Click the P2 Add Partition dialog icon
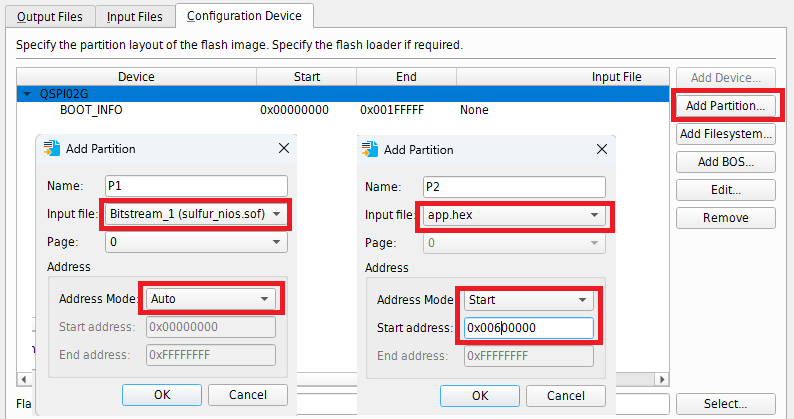Screen dimensions: 794x419 coord(370,149)
